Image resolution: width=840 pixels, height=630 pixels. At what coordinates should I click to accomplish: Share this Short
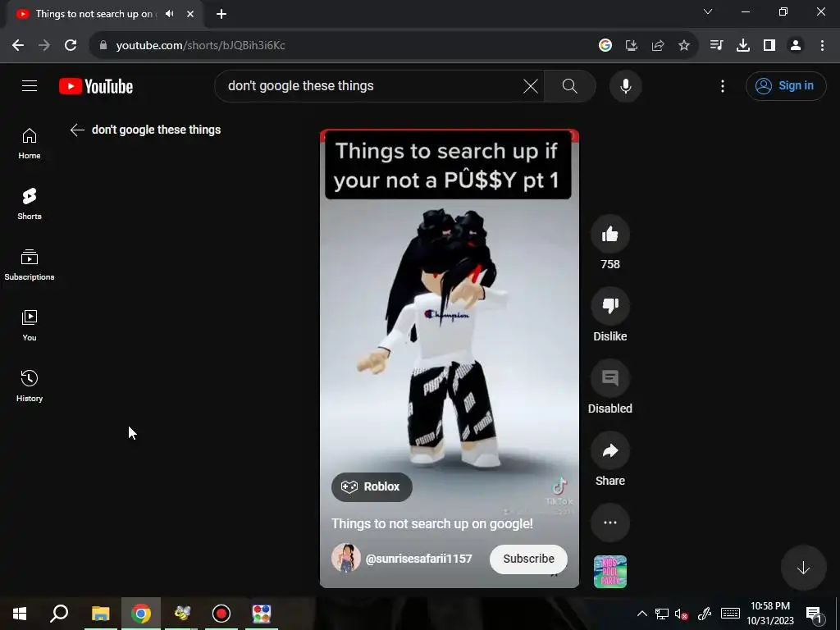(x=609, y=450)
